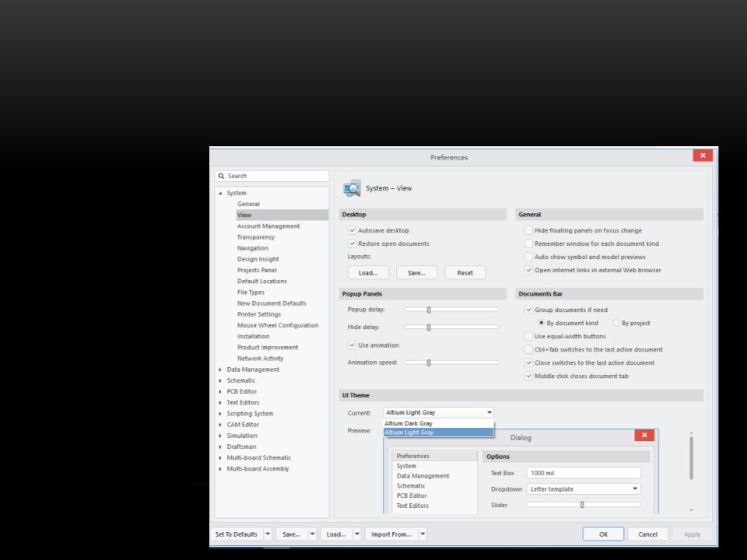Choose Altium Dark Gray theme option
Screen dimensions: 747x560
438,423
